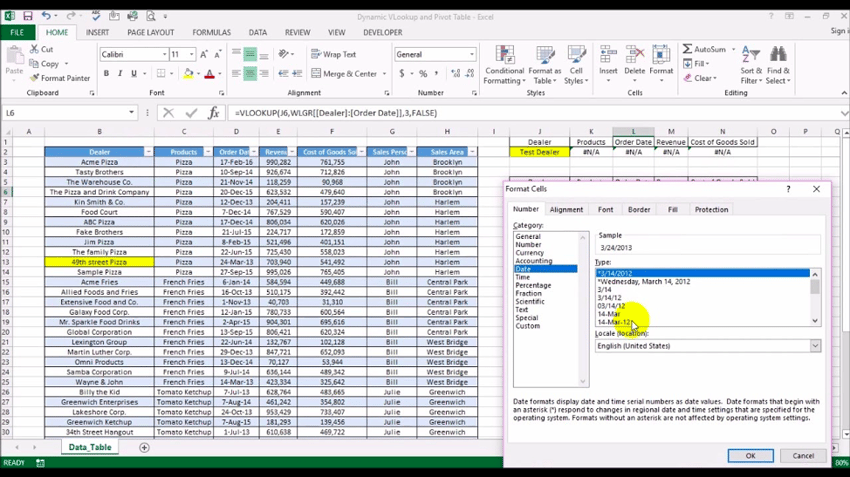
Task: Open Cell Styles gallery
Action: click(576, 65)
